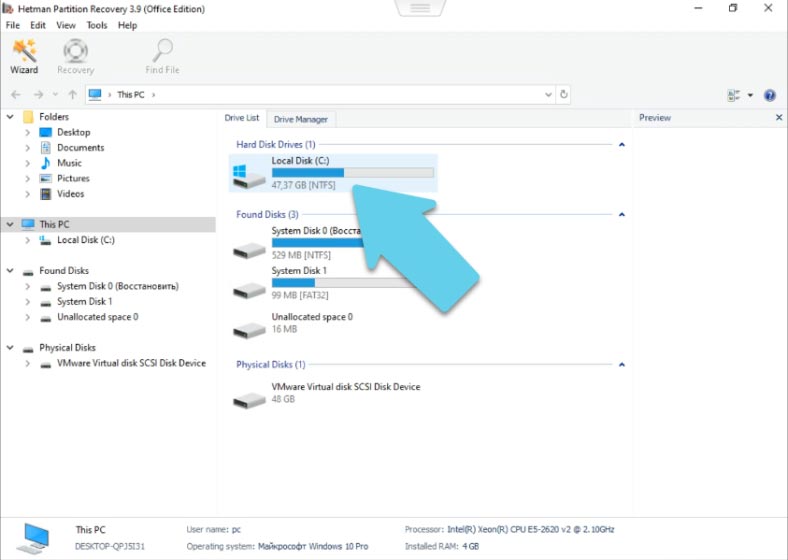This screenshot has height=560, width=788.
Task: Click the 48 GB size text
Action: 283,399
